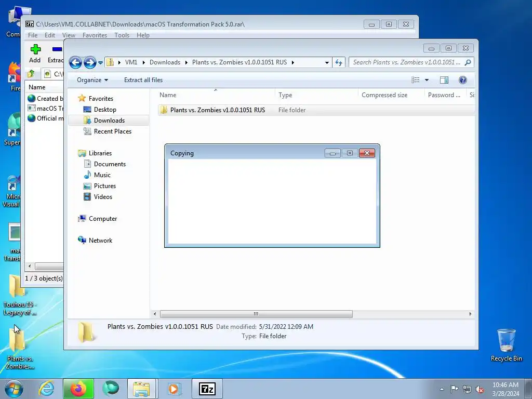The width and height of the screenshot is (532, 399).
Task: Switch to 7-Zip on taskbar
Action: coord(207,389)
